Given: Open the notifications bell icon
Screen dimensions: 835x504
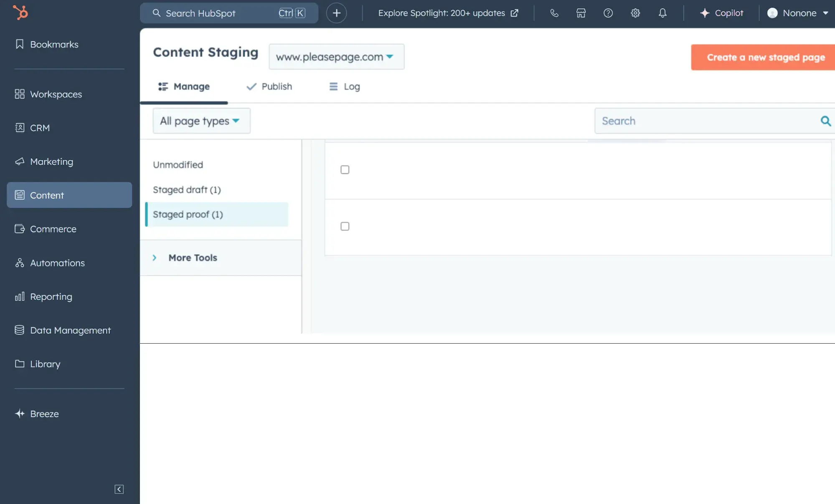Looking at the screenshot, I should [x=662, y=13].
